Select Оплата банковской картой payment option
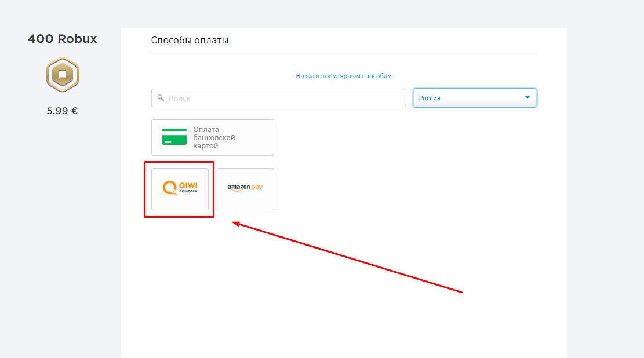 212,137
